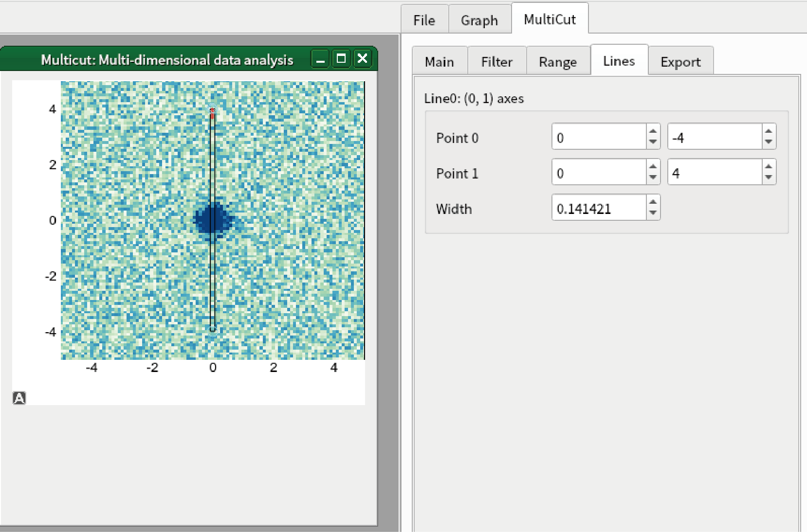This screenshot has height=532, width=807.
Task: Switch to the Filter sub-tab
Action: pos(497,62)
